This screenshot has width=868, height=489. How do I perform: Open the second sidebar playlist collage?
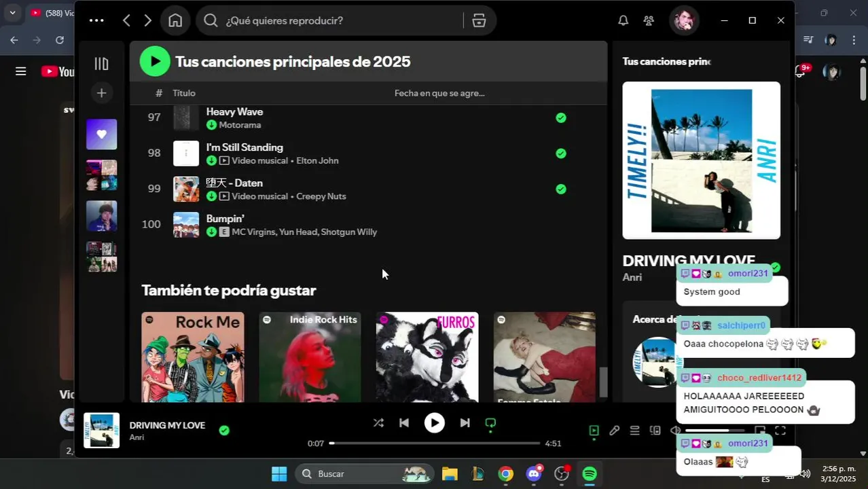click(x=101, y=175)
